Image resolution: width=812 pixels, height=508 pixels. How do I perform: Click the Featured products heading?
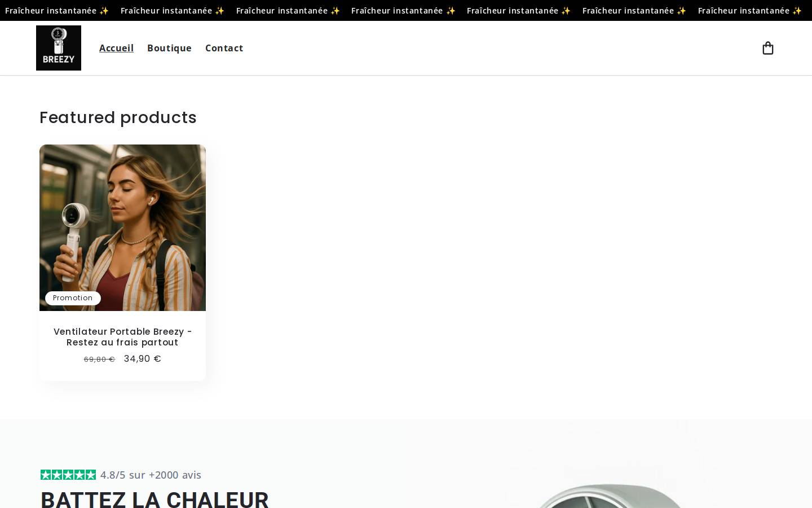[x=118, y=117]
